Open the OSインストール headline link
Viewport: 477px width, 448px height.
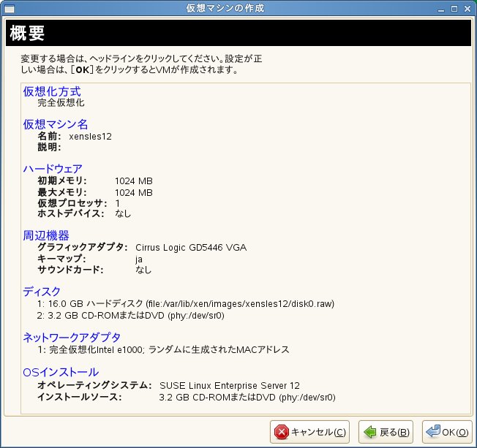point(61,372)
